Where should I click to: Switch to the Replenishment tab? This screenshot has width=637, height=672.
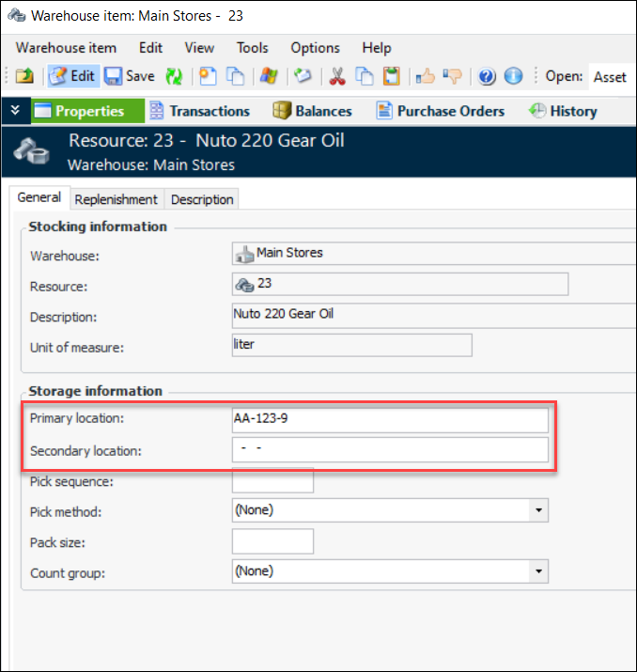(117, 199)
